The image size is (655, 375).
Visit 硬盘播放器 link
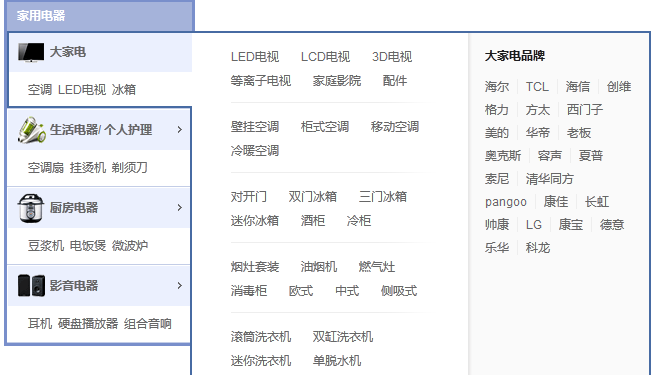click(88, 324)
